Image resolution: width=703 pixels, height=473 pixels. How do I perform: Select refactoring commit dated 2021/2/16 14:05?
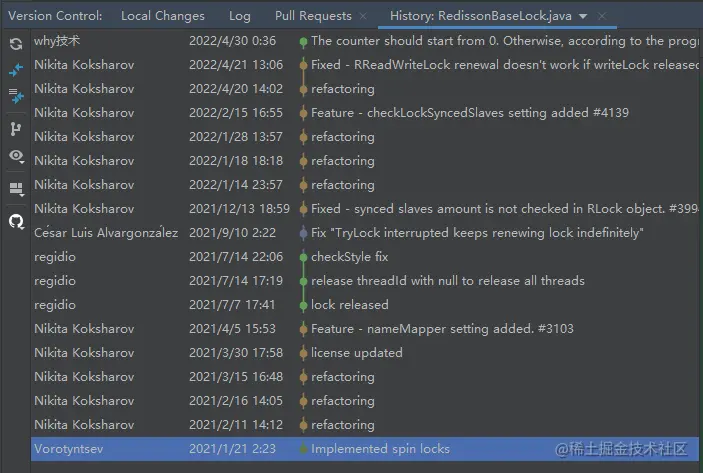[365, 400]
